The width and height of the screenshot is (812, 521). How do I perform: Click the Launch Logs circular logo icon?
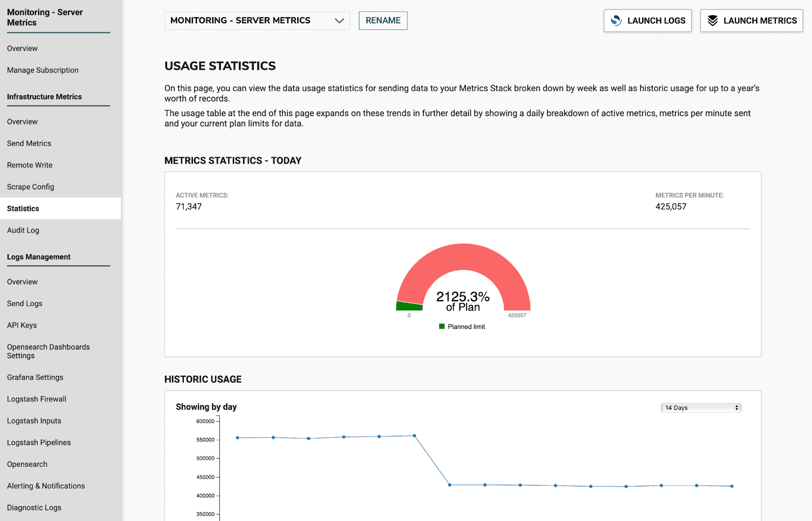coord(616,20)
